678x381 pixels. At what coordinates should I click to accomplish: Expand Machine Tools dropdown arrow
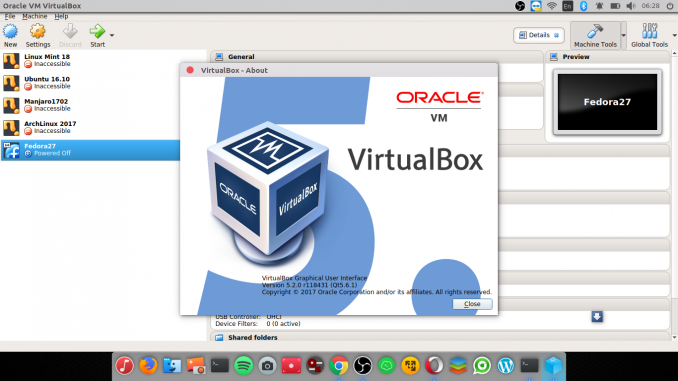624,35
